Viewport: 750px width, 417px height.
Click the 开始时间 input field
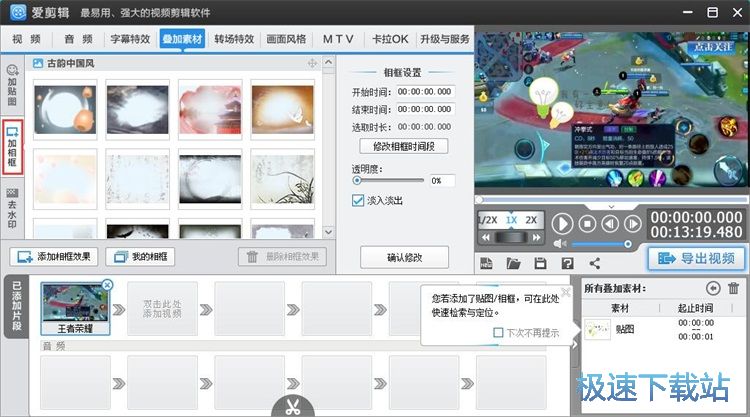425,92
